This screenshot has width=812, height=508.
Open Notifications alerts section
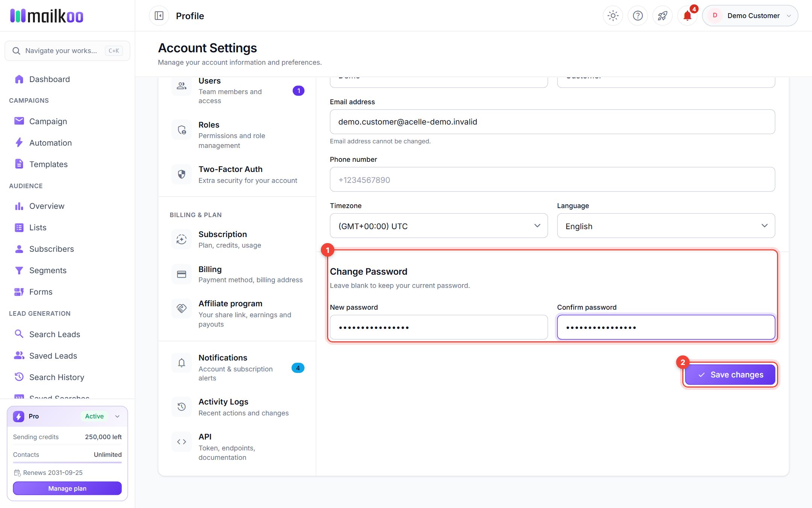(237, 368)
